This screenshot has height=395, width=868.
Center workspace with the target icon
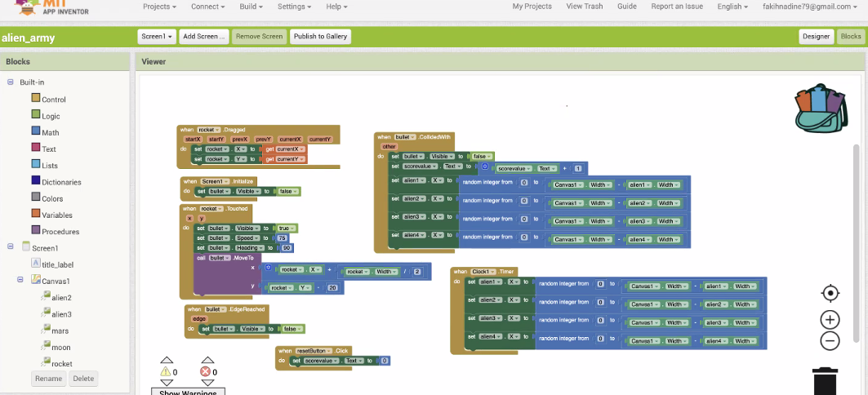[830, 293]
